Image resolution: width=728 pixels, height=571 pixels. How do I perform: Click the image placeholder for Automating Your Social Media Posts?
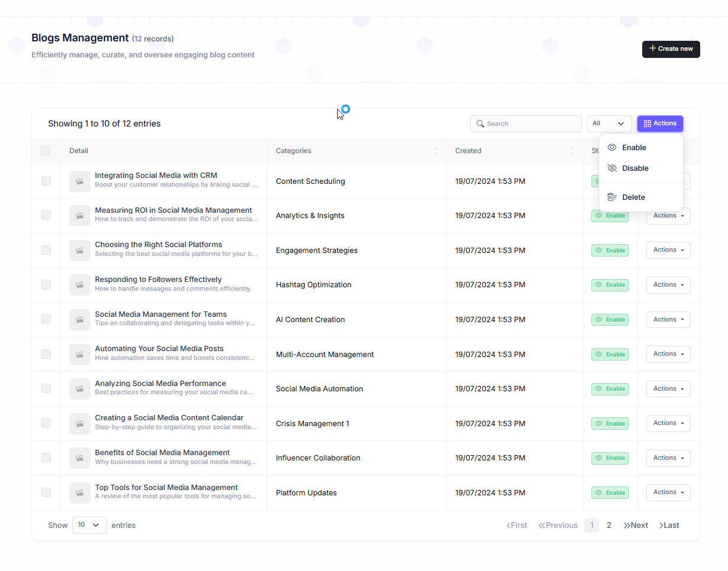80,355
